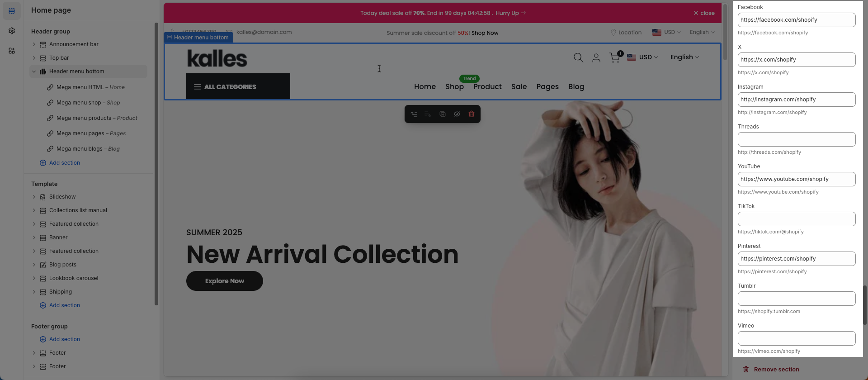Click Add section under Template
This screenshot has width=868, height=380.
60,305
